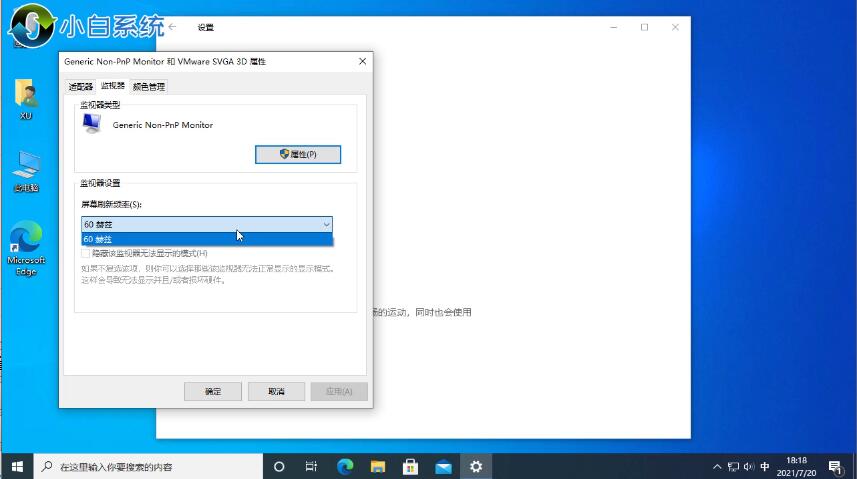Screen dimensions: 857x479
Task: Select the Settings gear in the taskbar
Action: 476,466
